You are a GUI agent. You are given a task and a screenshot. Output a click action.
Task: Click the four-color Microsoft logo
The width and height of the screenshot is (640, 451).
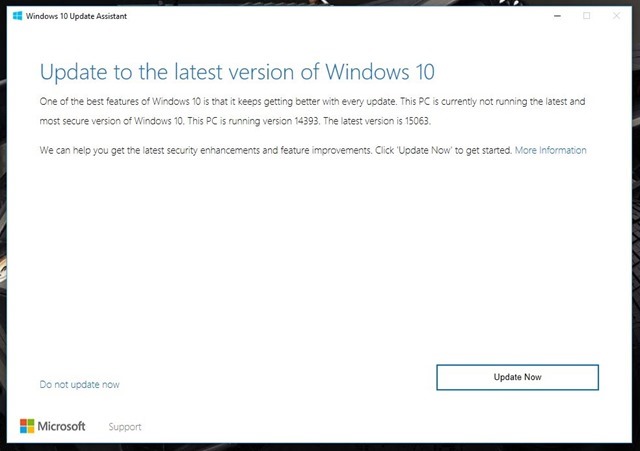(28, 426)
